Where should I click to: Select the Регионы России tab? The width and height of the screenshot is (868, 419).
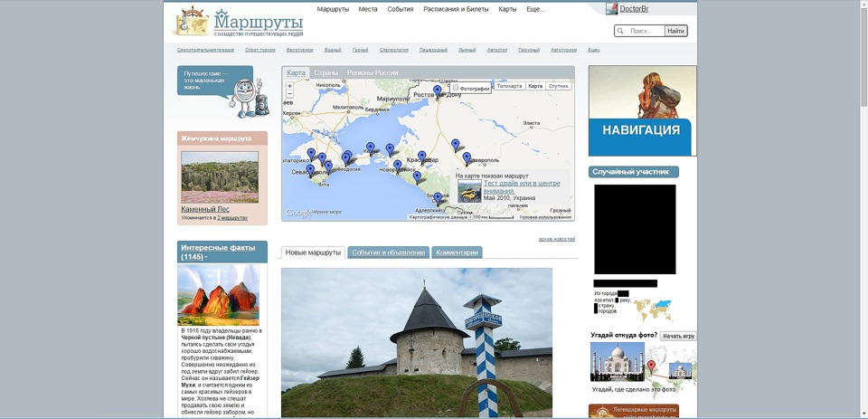click(x=373, y=72)
